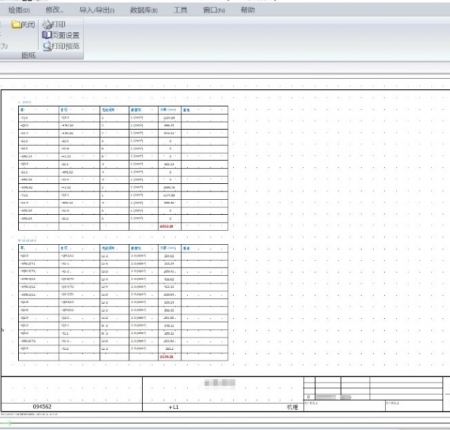
Task: Open the 工具 menu
Action: click(x=180, y=10)
